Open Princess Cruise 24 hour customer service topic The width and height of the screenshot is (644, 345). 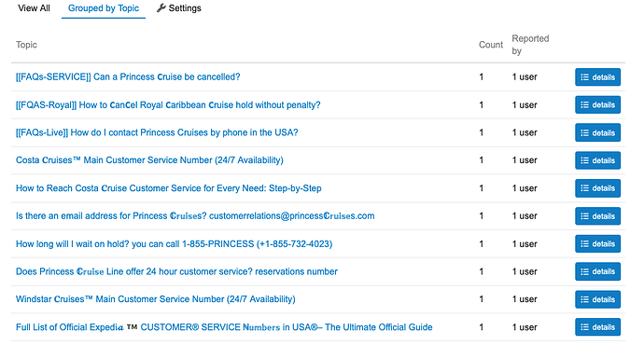176,271
